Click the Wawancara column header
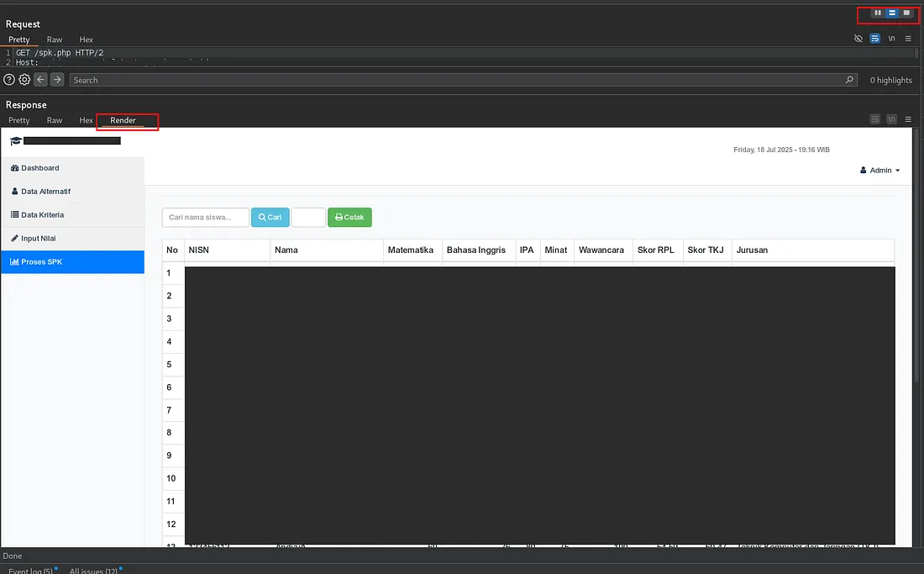Image resolution: width=924 pixels, height=574 pixels. coord(601,250)
